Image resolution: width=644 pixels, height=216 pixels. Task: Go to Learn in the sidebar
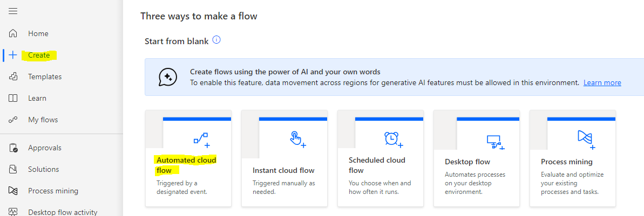[x=37, y=99]
